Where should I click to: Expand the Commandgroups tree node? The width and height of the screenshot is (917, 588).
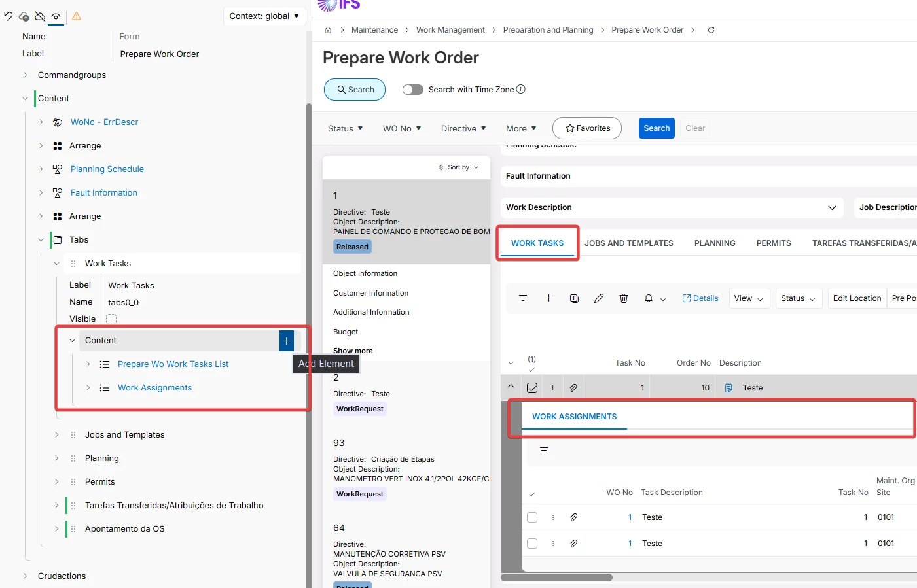(x=26, y=75)
